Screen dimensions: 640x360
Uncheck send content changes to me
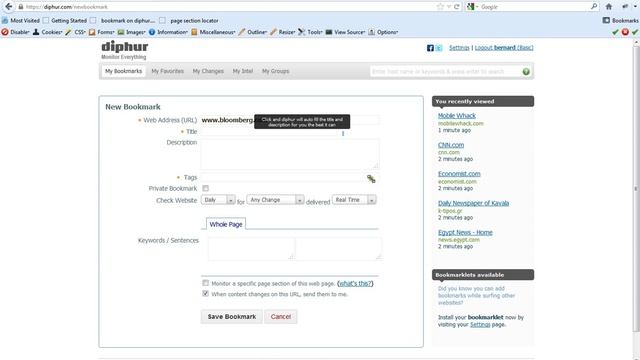tap(205, 293)
